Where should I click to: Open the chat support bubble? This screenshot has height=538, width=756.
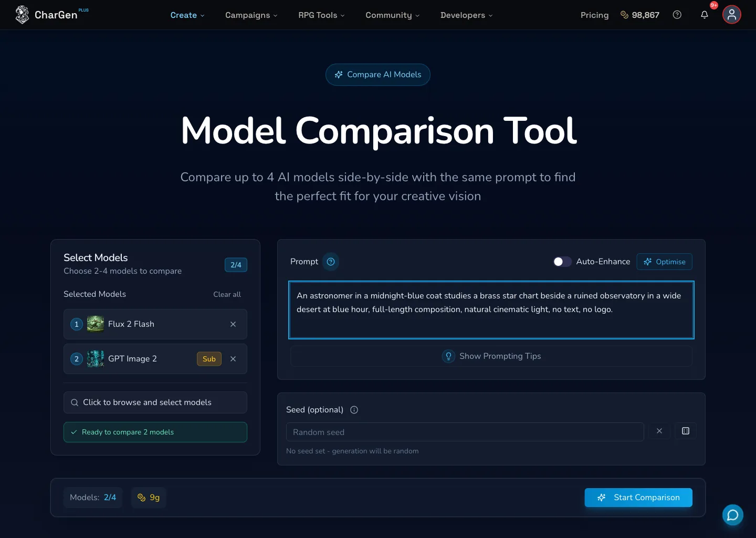[x=733, y=515]
